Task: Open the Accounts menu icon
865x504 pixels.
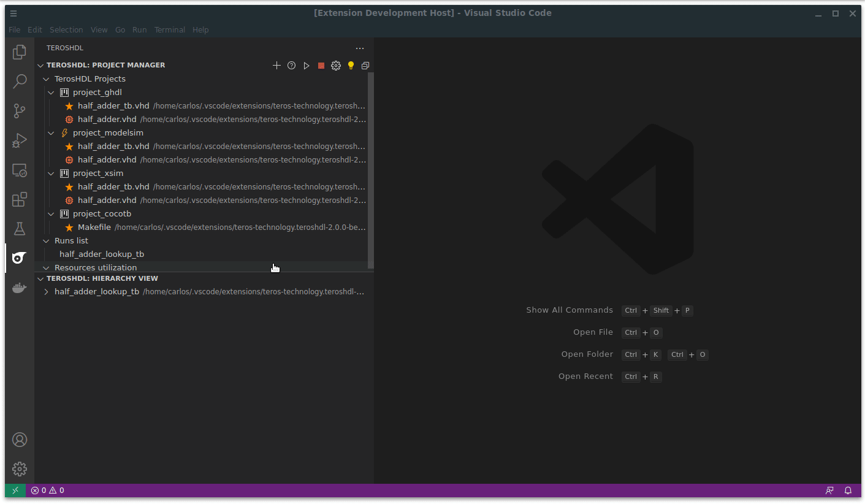Action: click(x=20, y=440)
